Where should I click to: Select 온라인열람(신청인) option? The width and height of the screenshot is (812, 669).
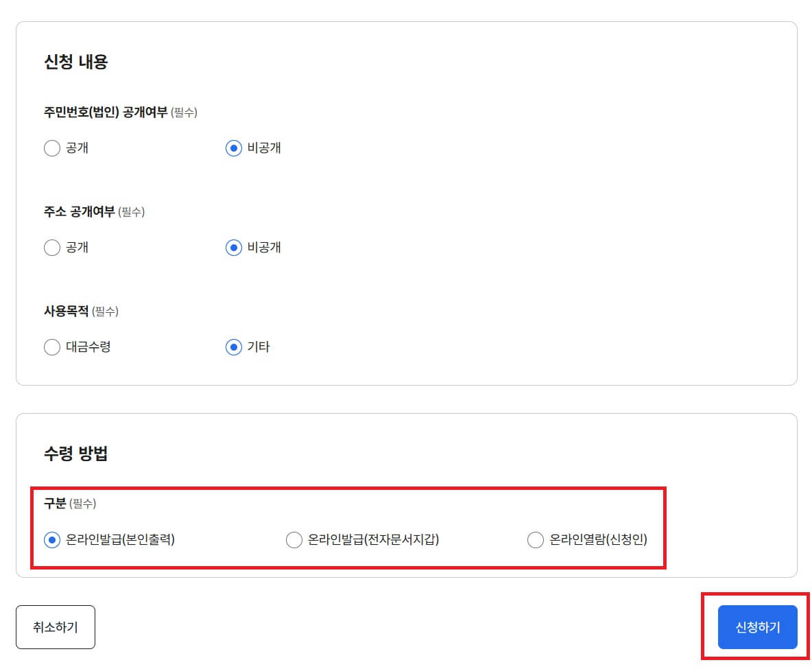[x=535, y=540]
